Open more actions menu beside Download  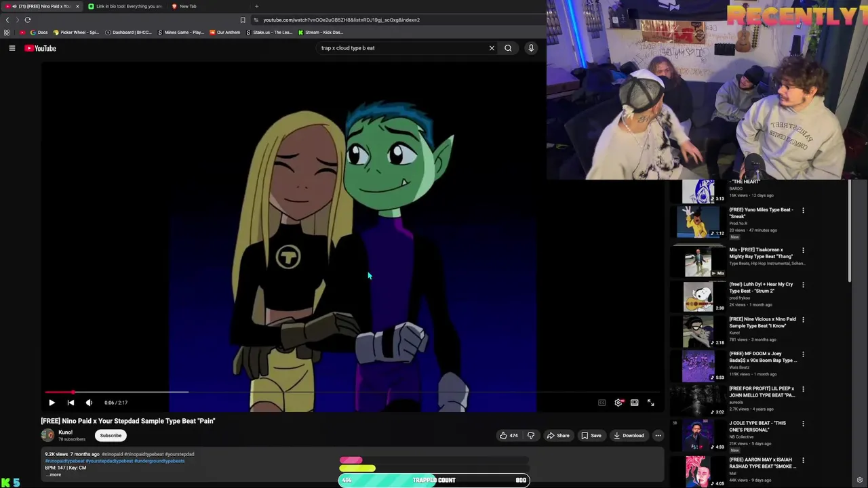click(x=658, y=436)
